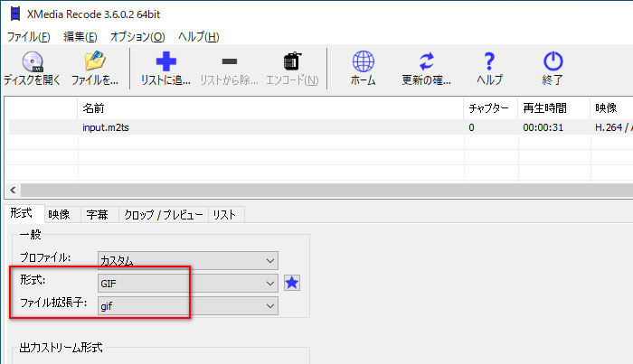Switch to the クロップ / プレビュー tab
Screen dimensions: 633x364
[x=164, y=214]
